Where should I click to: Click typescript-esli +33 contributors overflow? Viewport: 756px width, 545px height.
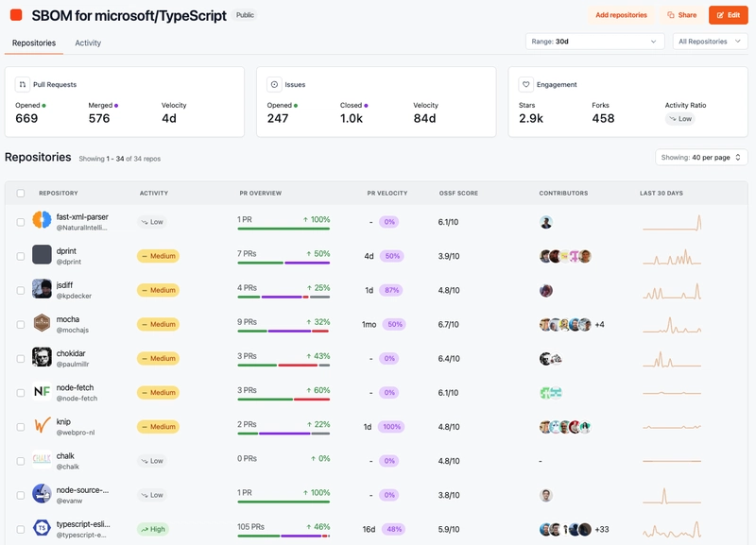[602, 529]
